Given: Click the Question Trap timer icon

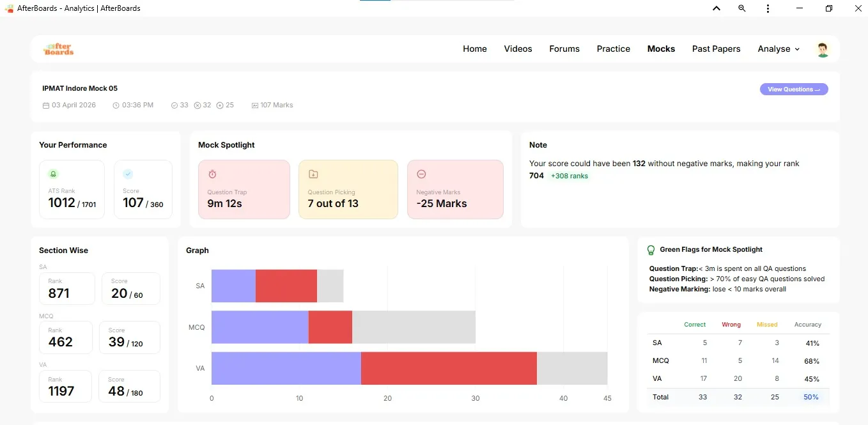Looking at the screenshot, I should click(x=212, y=174).
